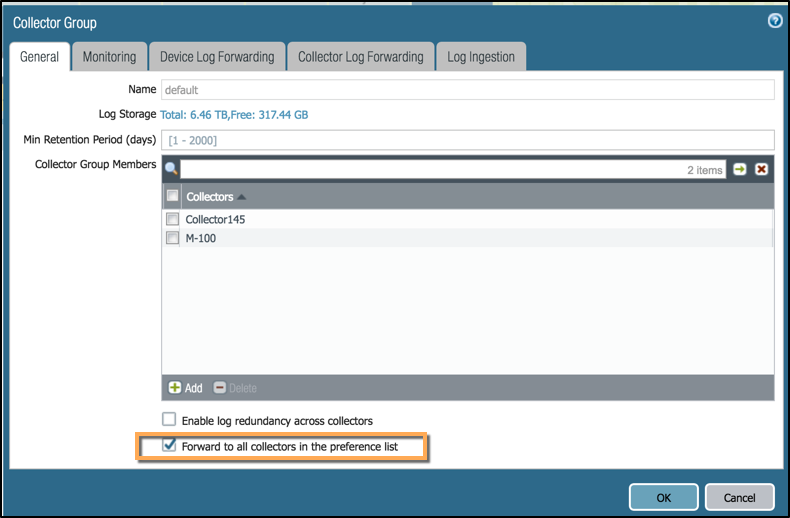The image size is (790, 518).
Task: Enable log redundancy across collectors
Action: click(x=169, y=419)
